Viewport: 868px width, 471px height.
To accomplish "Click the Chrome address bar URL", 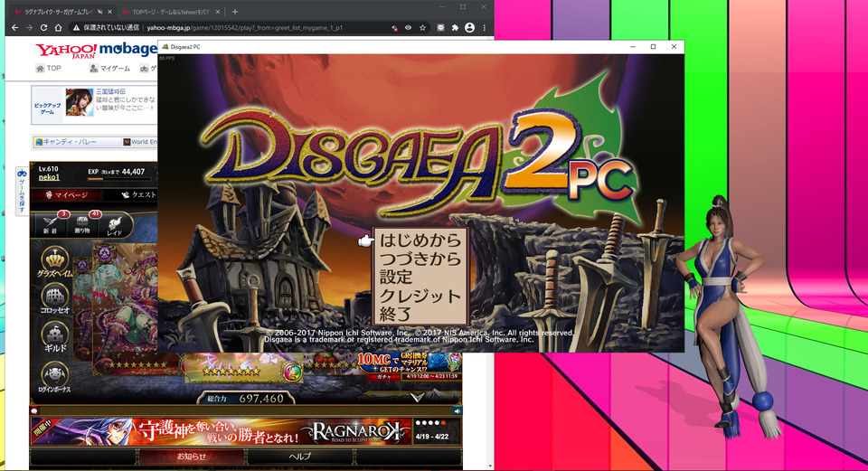I will click(x=245, y=28).
